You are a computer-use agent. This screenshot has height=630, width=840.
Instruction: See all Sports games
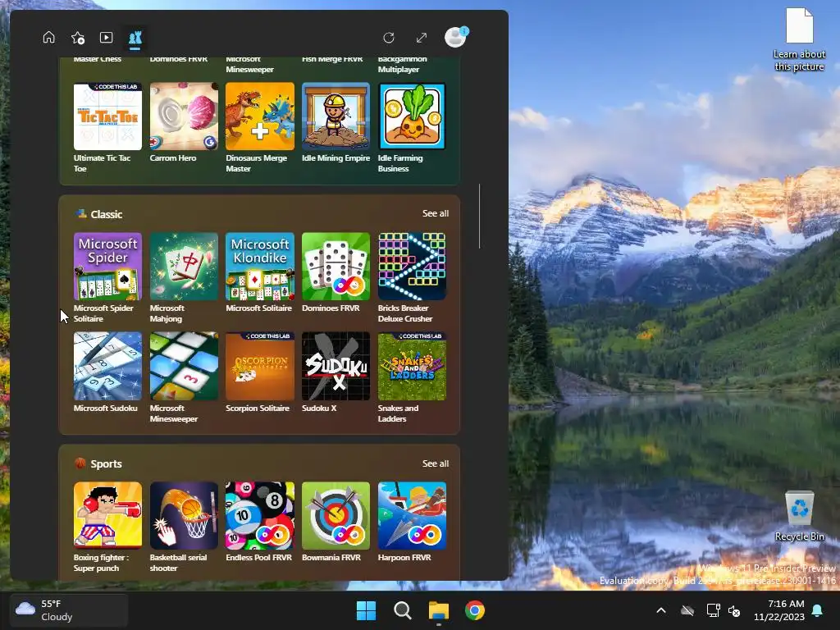coord(436,463)
